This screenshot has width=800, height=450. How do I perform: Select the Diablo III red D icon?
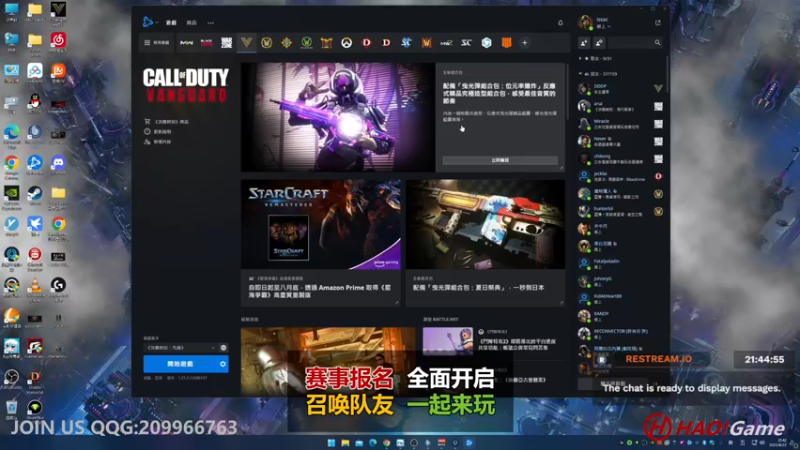366,43
